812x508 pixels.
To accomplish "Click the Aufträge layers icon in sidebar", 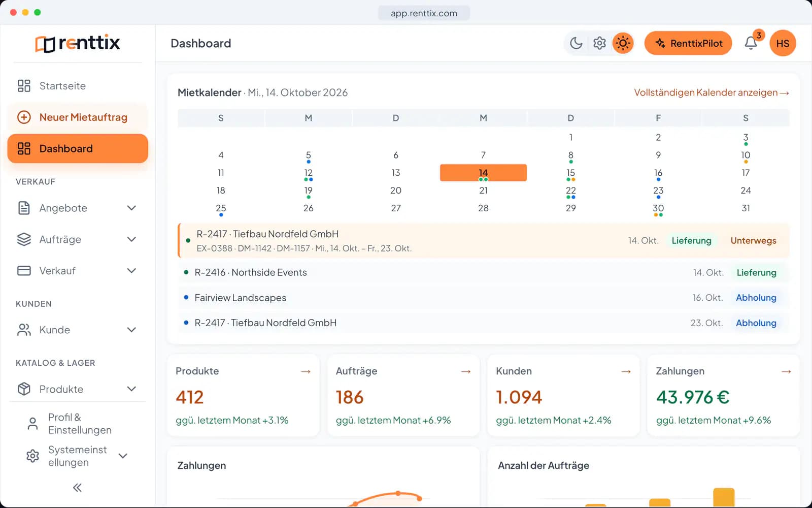I will tap(24, 239).
